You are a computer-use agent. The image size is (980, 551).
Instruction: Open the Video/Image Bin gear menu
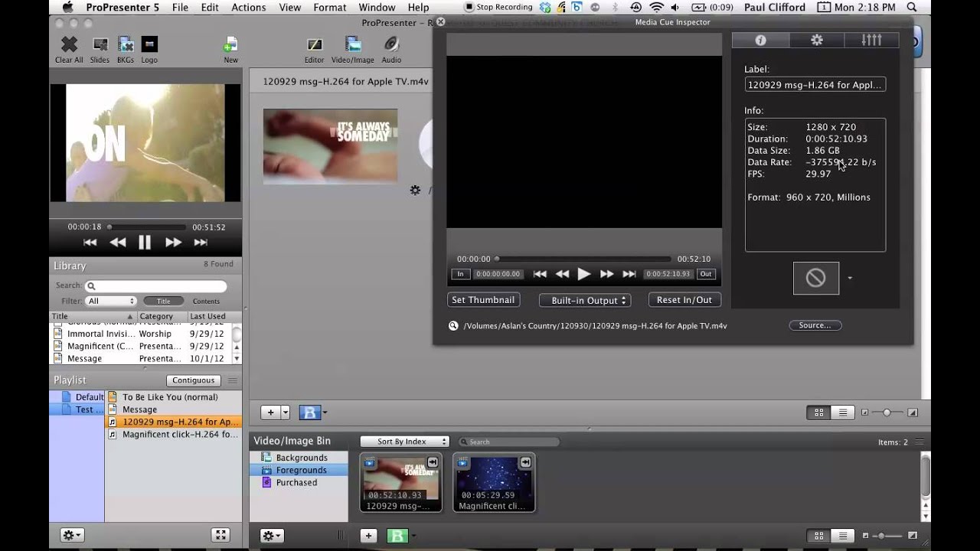pyautogui.click(x=272, y=536)
